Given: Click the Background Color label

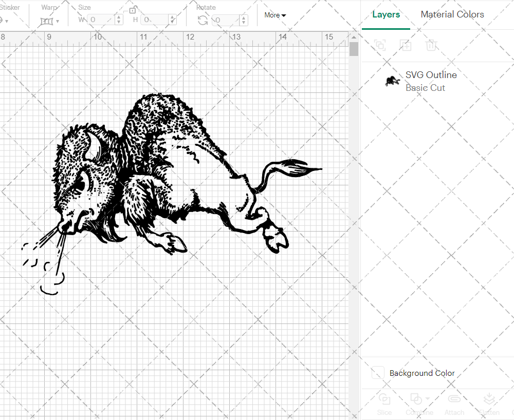Looking at the screenshot, I should (x=422, y=373).
